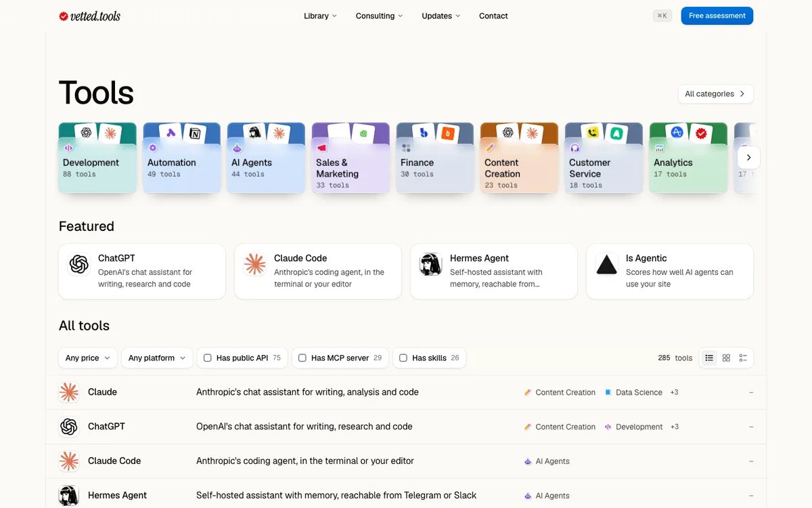This screenshot has height=508, width=812.
Task: Open the Consulting menu
Action: pyautogui.click(x=379, y=16)
